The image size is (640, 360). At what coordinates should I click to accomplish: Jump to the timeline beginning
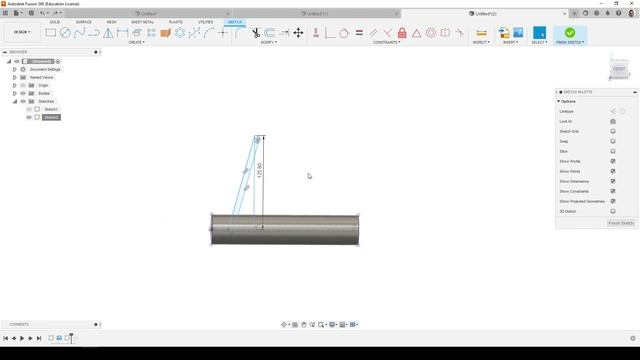pyautogui.click(x=5, y=338)
